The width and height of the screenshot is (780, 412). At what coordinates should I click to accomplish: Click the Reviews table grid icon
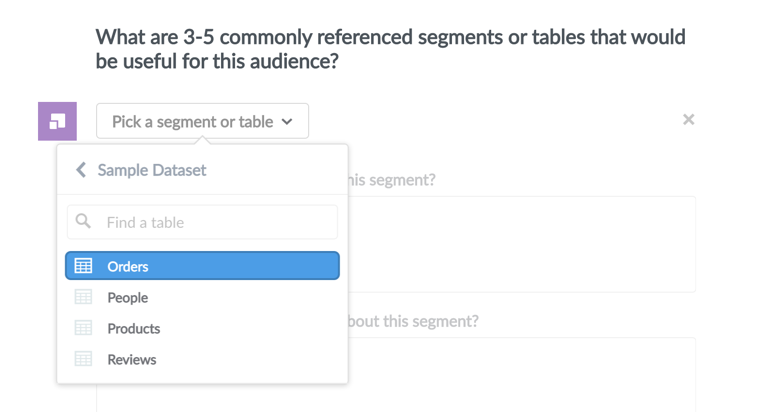coord(83,359)
